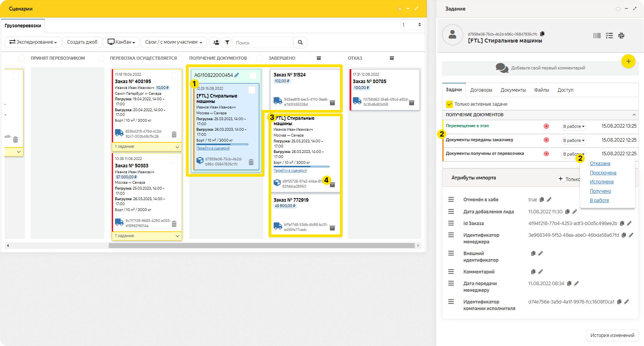Click the barcode icon in task header
Image resolution: width=644 pixels, height=346 pixels.
597,35
